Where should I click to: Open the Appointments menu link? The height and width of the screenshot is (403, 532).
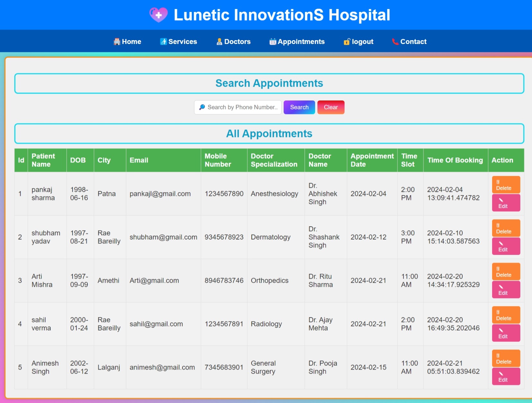297,42
